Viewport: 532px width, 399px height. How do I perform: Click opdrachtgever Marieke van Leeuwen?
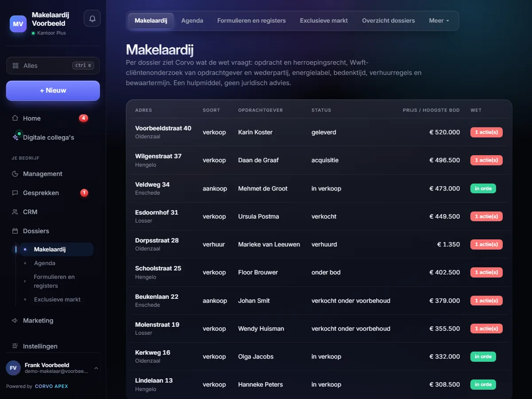tap(269, 244)
